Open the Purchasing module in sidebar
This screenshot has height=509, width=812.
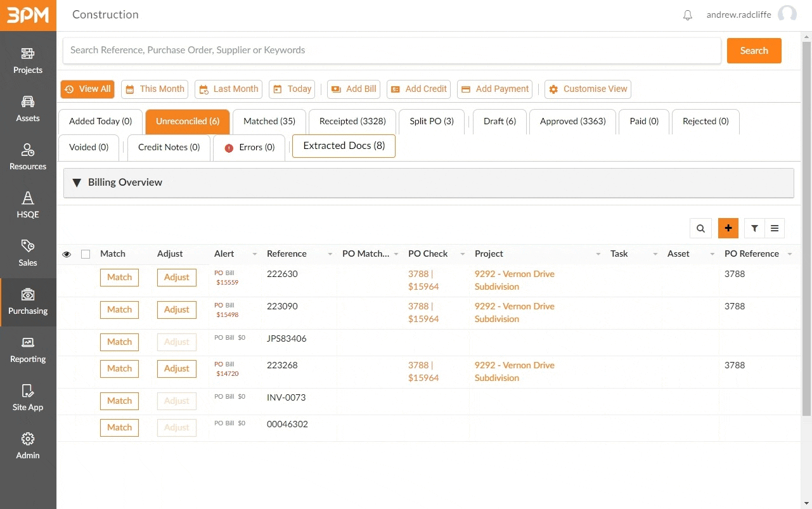[x=28, y=302]
